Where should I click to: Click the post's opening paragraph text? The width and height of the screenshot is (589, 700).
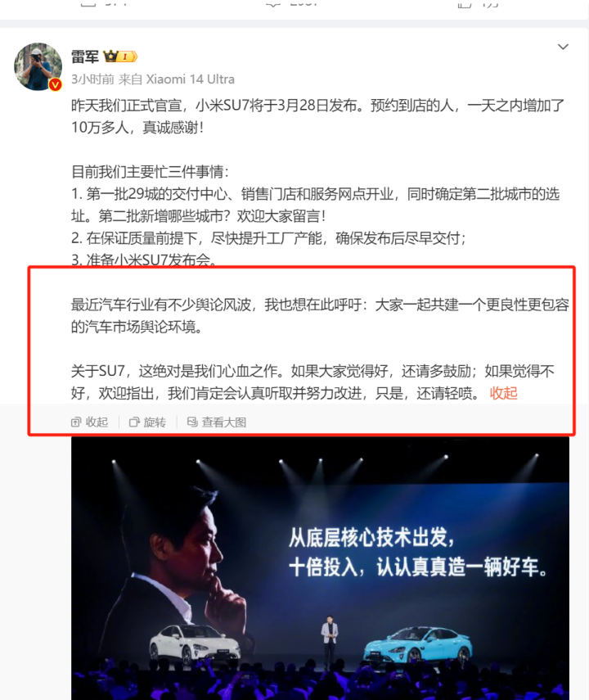pyautogui.click(x=317, y=116)
